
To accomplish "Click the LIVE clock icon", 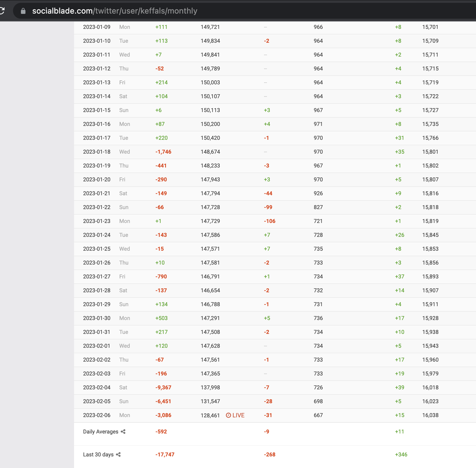I will coord(228,415).
